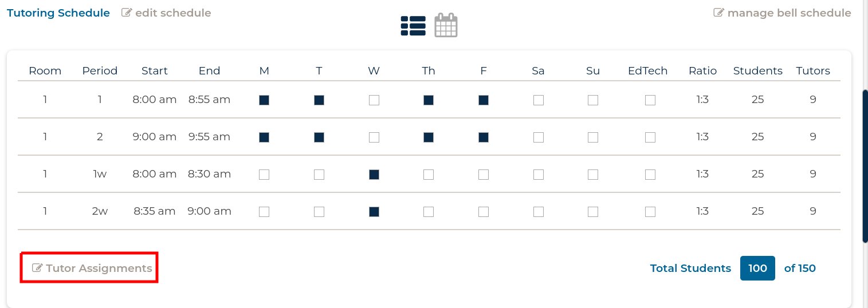Click the Tutoring Schedule heading
The height and width of the screenshot is (308, 868).
coord(58,13)
